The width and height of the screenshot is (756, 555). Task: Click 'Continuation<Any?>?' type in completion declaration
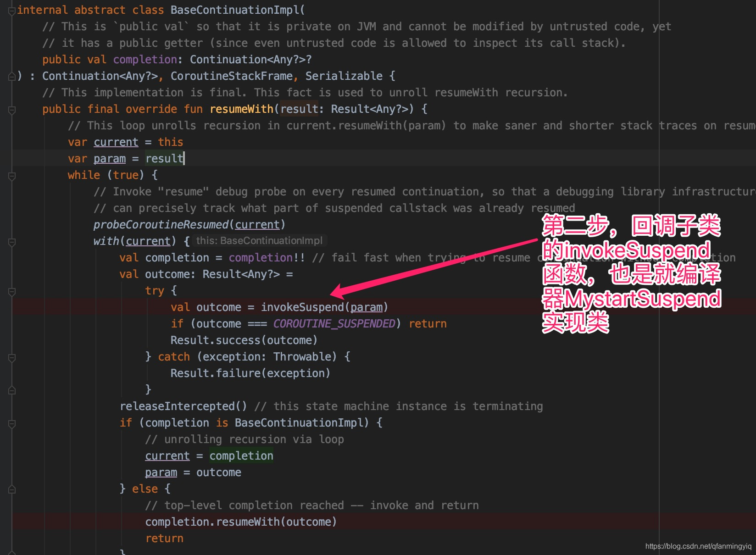(251, 60)
